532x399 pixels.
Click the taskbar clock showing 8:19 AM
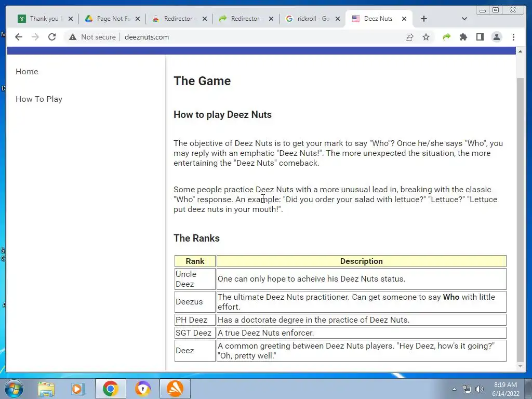[x=506, y=389]
